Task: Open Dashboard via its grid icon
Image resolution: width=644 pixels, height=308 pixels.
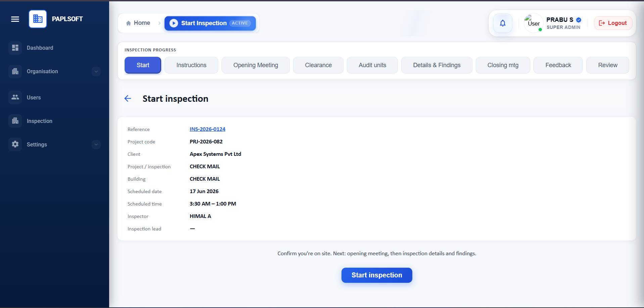Action: [x=15, y=48]
